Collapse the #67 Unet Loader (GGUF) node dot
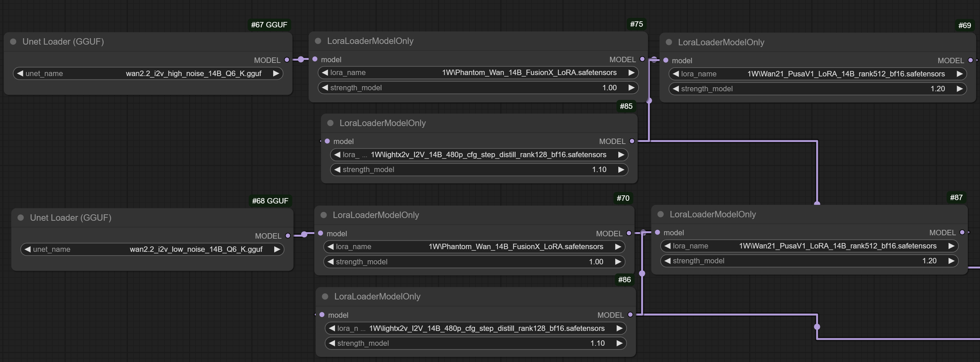The image size is (980, 362). (x=13, y=42)
